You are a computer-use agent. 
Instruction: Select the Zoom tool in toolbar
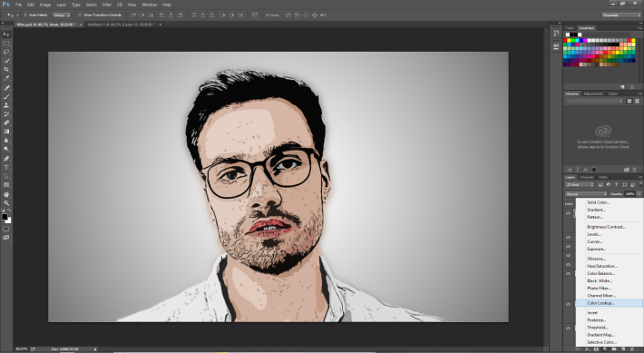(x=6, y=203)
